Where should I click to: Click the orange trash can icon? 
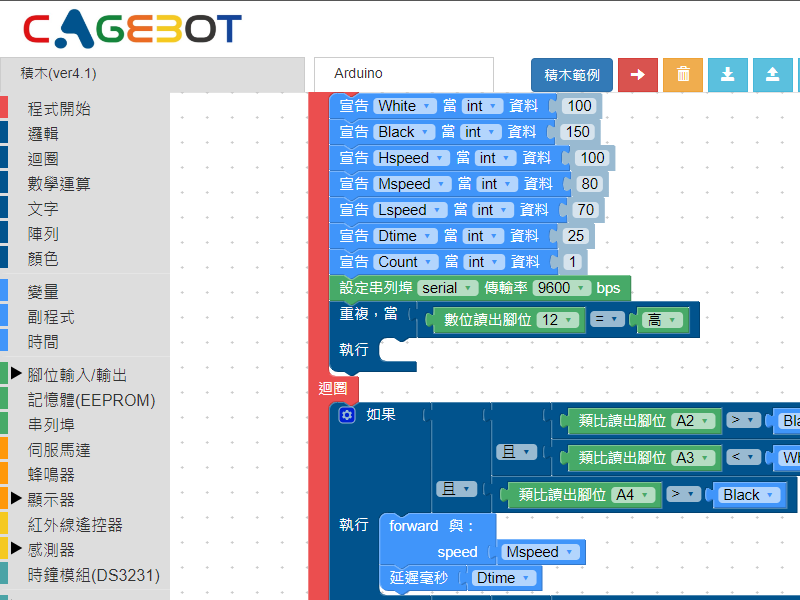tap(683, 74)
